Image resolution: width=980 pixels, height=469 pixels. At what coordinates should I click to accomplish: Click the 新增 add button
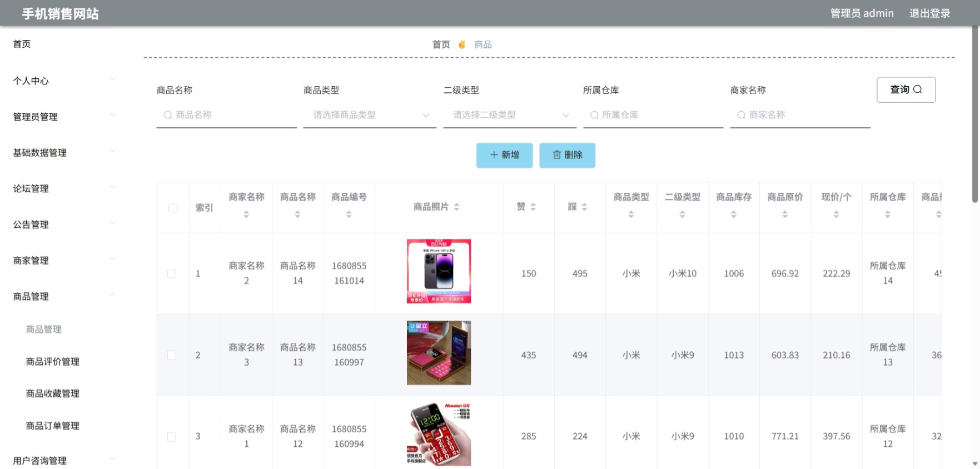pos(504,155)
